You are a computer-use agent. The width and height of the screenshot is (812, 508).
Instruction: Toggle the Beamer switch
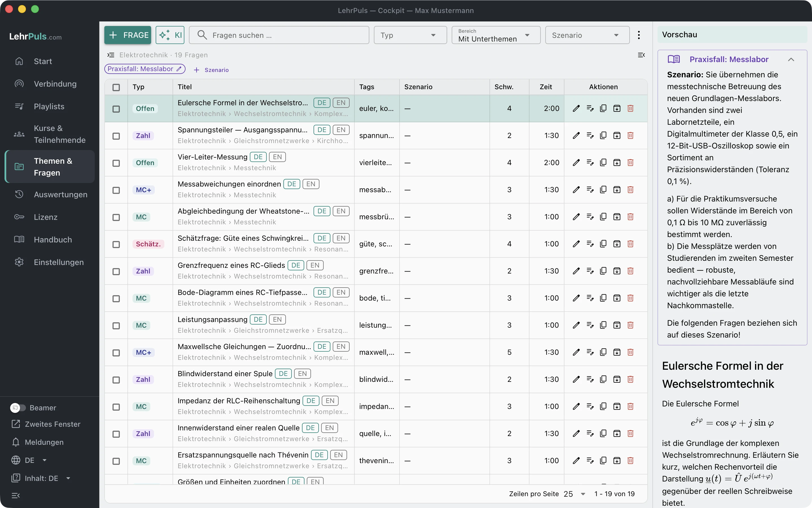[18, 408]
